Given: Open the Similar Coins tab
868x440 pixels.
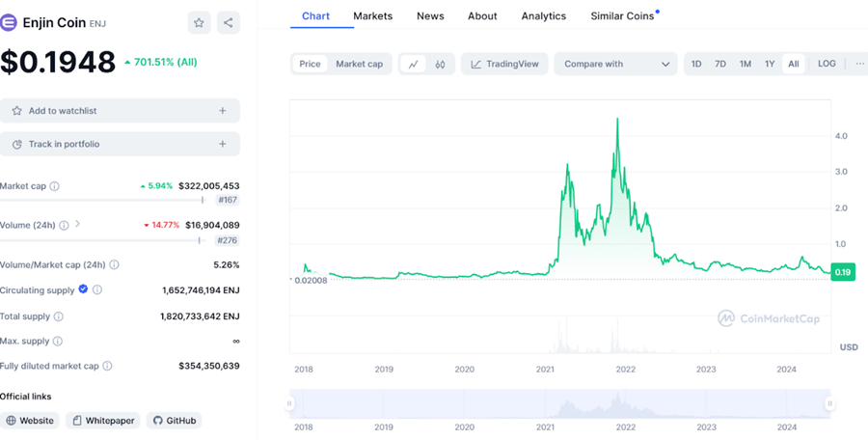Looking at the screenshot, I should [x=622, y=16].
